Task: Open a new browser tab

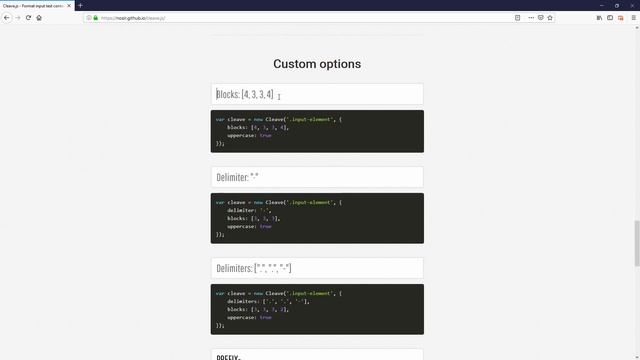Action: coord(80,6)
